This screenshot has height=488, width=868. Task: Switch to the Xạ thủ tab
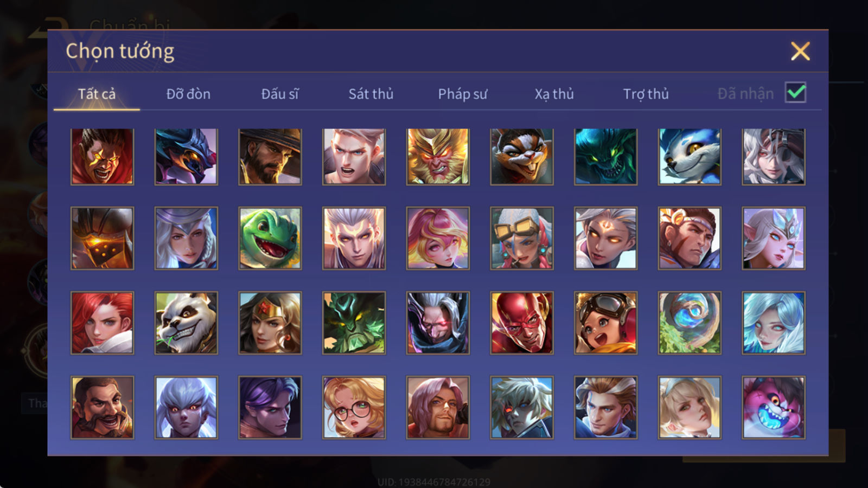554,94
